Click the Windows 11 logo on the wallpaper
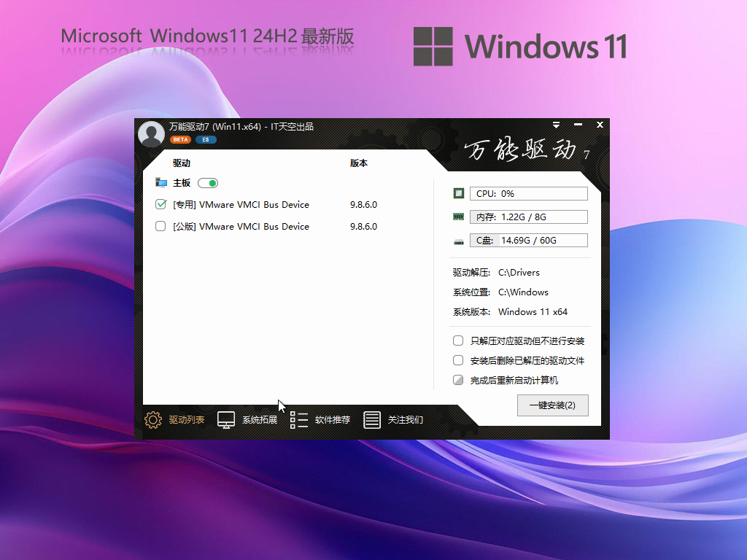The image size is (747, 560). (x=519, y=46)
